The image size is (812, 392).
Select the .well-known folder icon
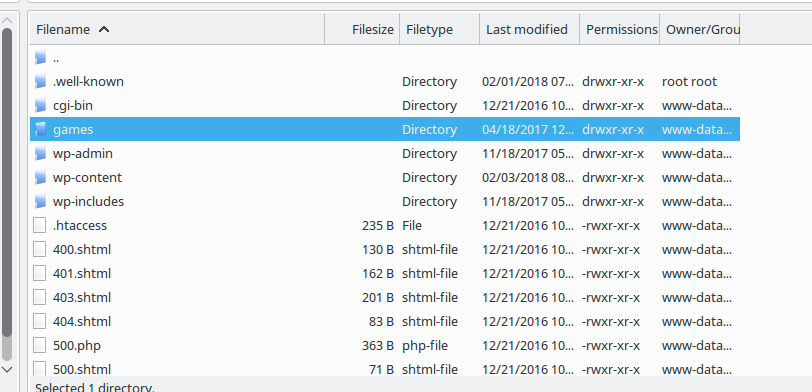click(x=40, y=81)
